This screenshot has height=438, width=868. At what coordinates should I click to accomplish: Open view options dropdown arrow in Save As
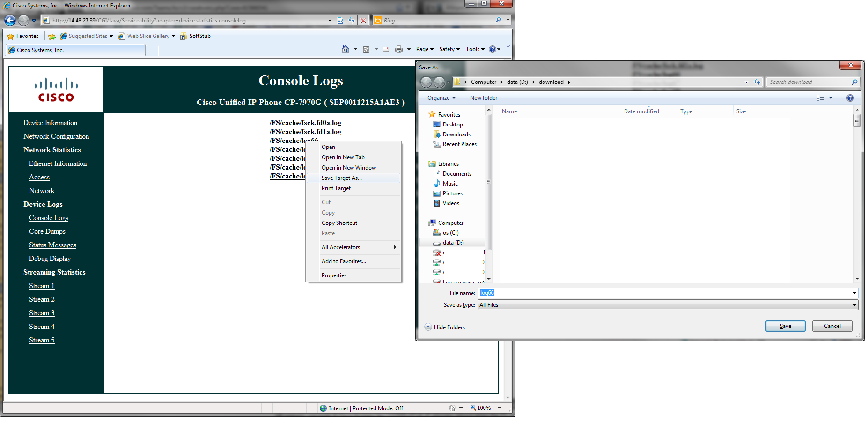[831, 98]
